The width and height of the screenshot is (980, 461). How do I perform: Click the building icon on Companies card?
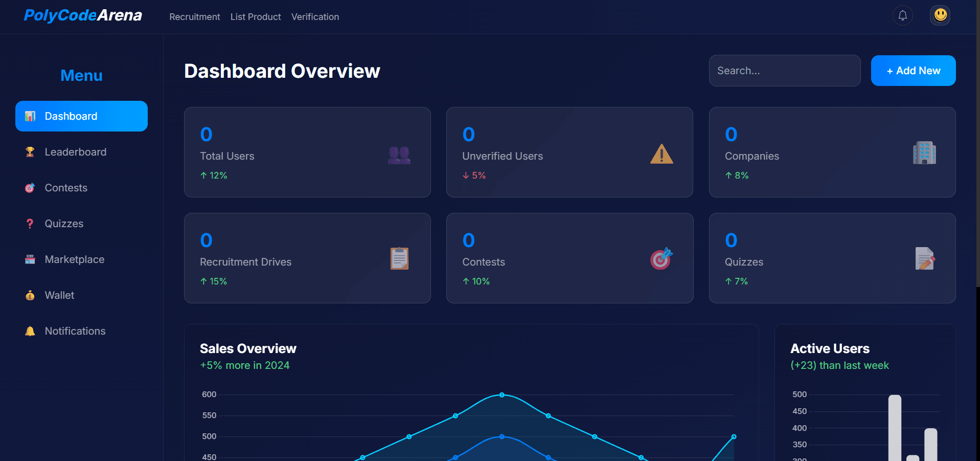(924, 153)
